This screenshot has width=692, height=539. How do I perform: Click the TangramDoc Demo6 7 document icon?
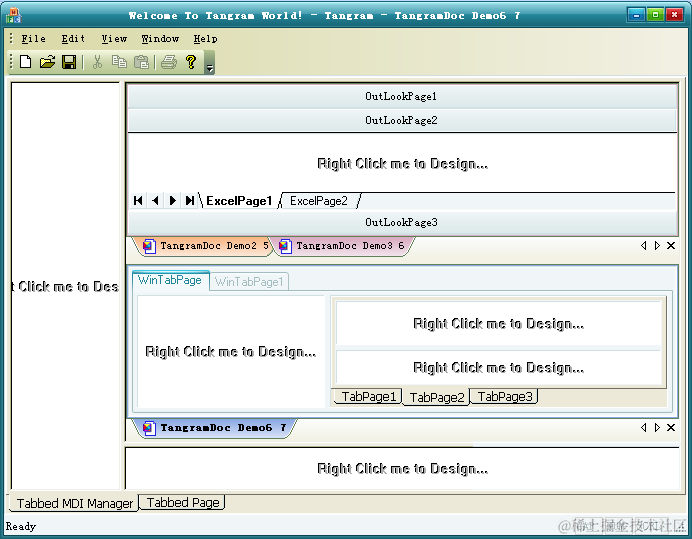[149, 428]
